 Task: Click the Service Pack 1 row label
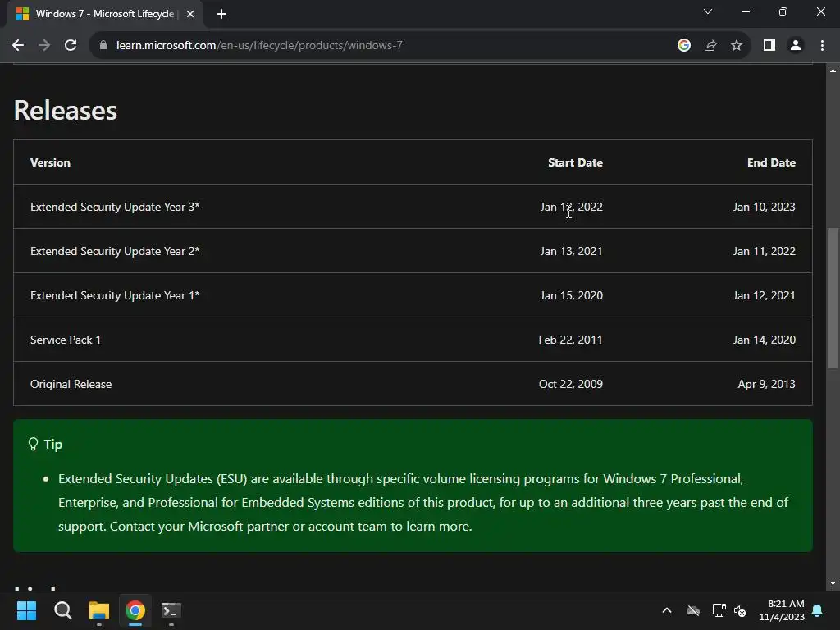(x=66, y=340)
